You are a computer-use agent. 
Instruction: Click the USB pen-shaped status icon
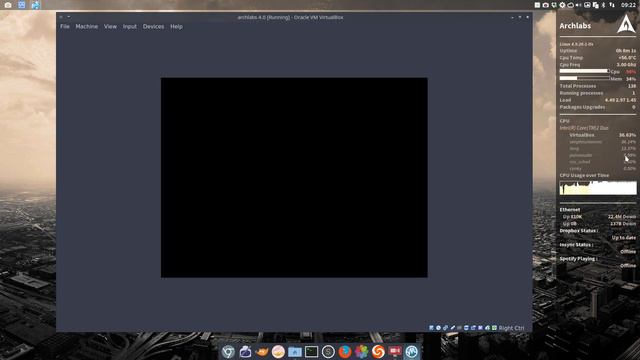point(453,328)
